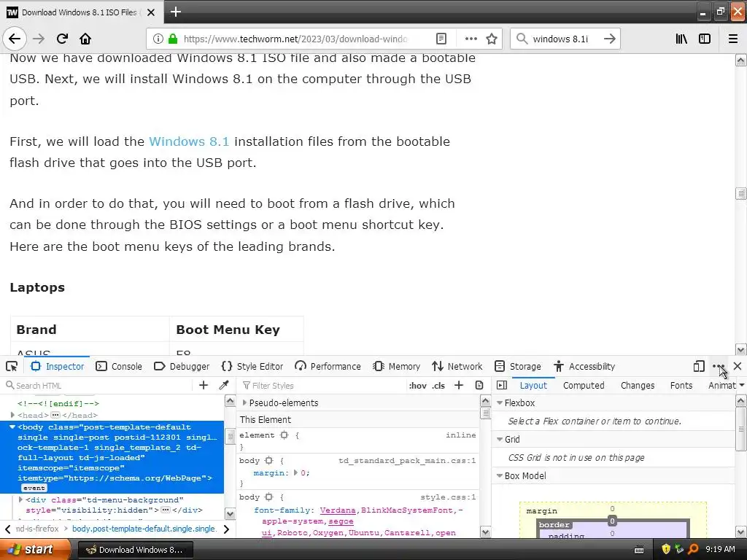Collapse the three-pane inspector sidebar
747x560 pixels.
pos(502,385)
